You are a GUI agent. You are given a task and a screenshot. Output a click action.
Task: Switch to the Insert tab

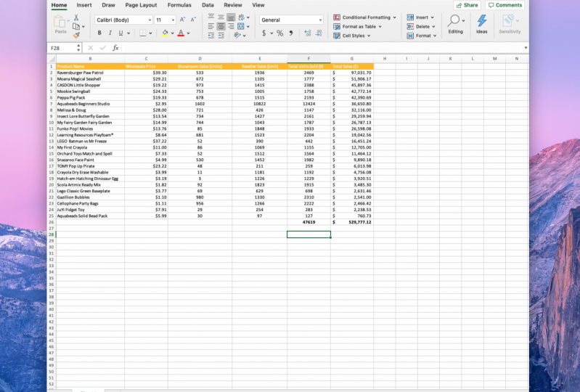click(84, 5)
